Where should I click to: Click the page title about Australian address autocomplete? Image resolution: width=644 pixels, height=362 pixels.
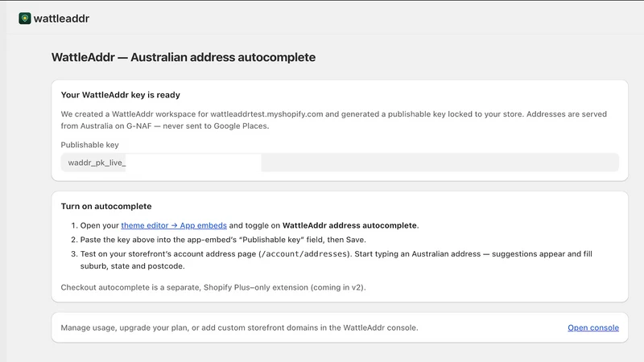(x=184, y=57)
